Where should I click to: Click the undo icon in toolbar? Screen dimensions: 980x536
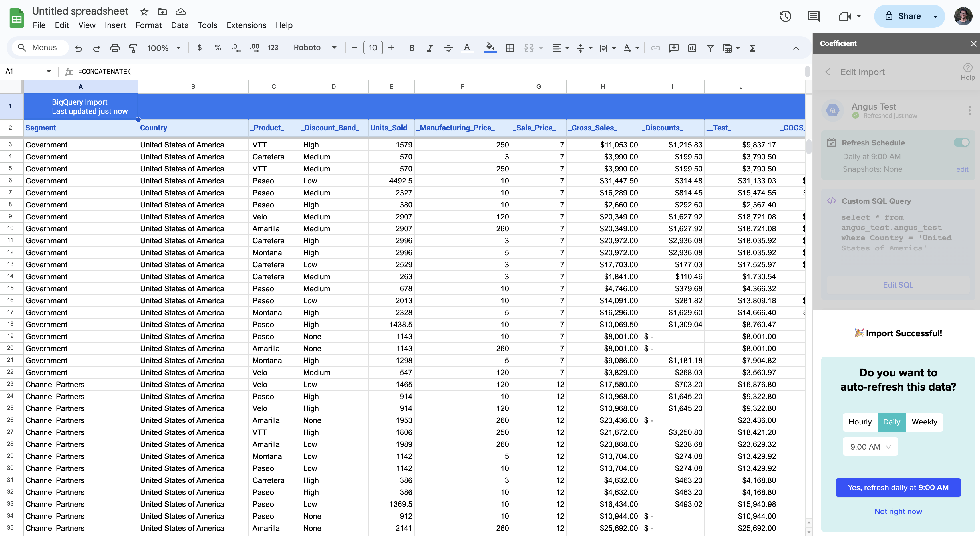79,48
